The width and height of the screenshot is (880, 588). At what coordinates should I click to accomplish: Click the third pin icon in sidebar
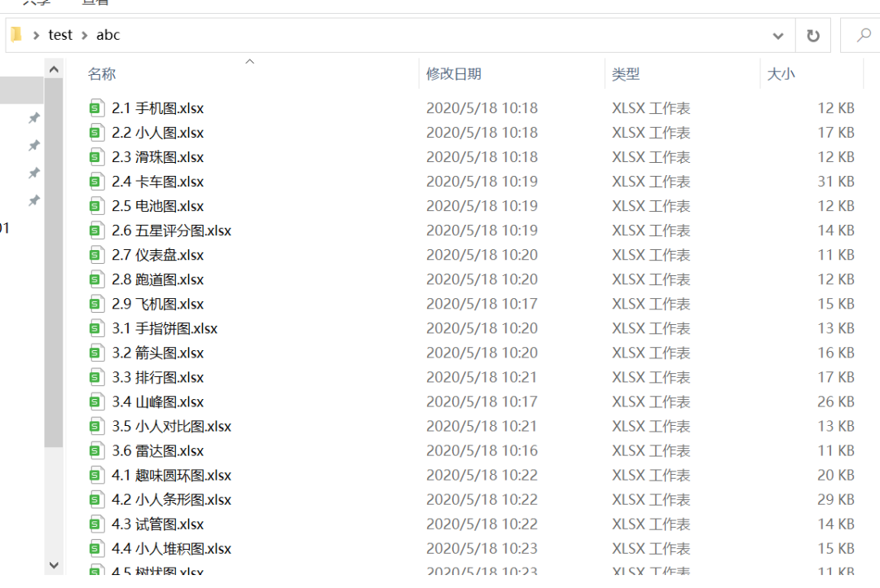coord(34,173)
